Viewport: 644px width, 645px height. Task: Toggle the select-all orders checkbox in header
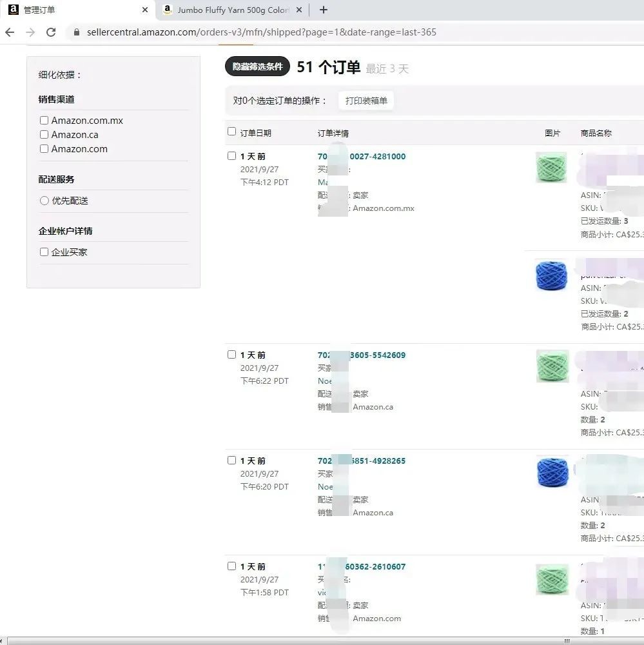(x=231, y=131)
